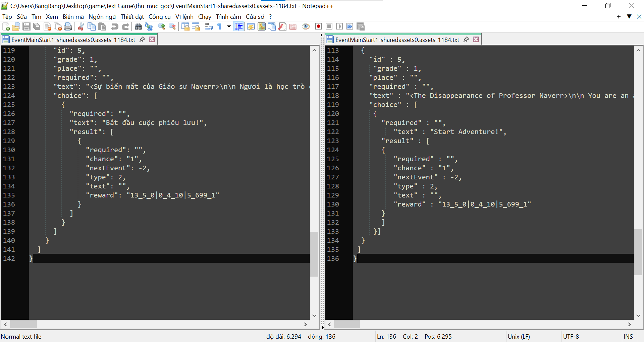Open the Replace dialog icon
The height and width of the screenshot is (342, 644).
pyautogui.click(x=149, y=26)
